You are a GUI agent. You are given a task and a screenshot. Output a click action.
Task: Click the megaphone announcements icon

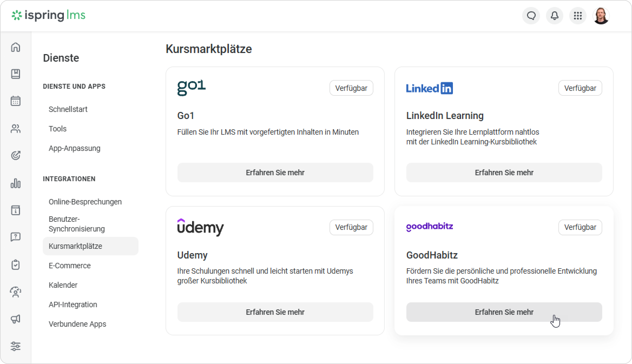(15, 319)
